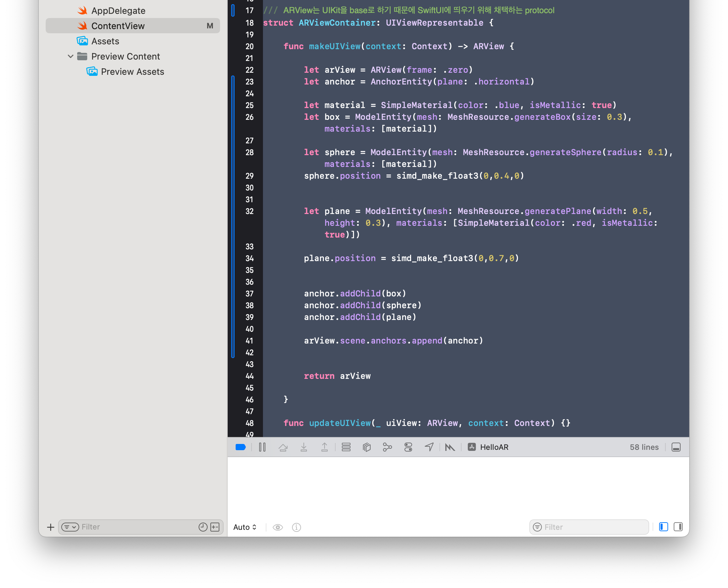Hide the debug area panel
The width and height of the screenshot is (728, 588).
pyautogui.click(x=676, y=447)
